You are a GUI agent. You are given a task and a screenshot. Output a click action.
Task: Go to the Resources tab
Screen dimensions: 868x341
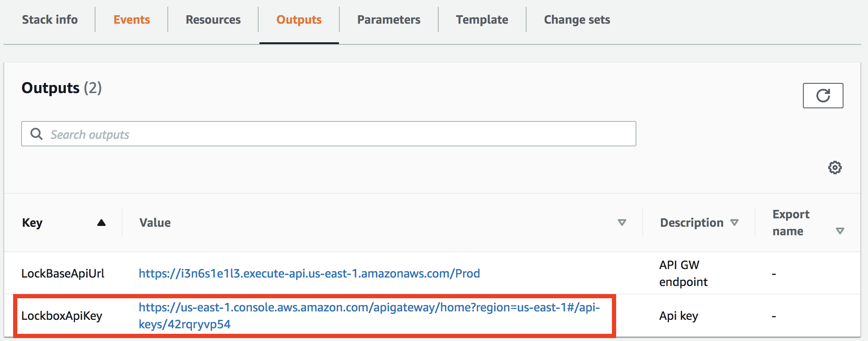(x=213, y=20)
